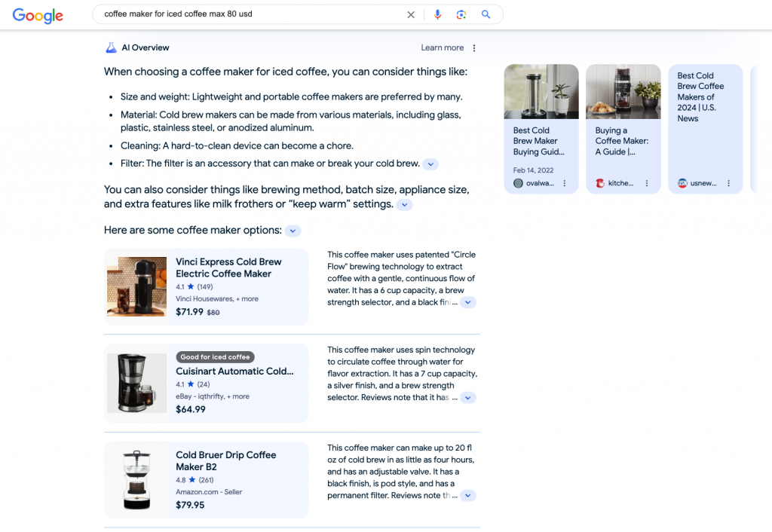Click the kitchen site favicon
The height and width of the screenshot is (532, 772).
point(599,183)
